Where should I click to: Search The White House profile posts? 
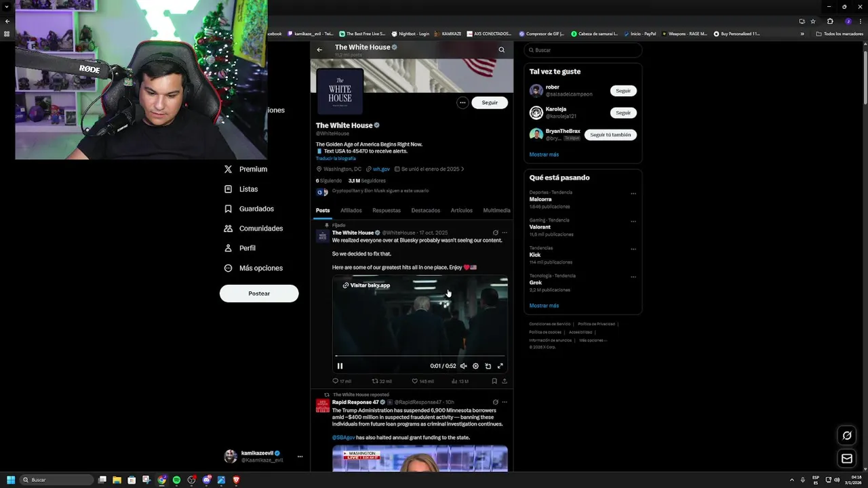pos(502,49)
